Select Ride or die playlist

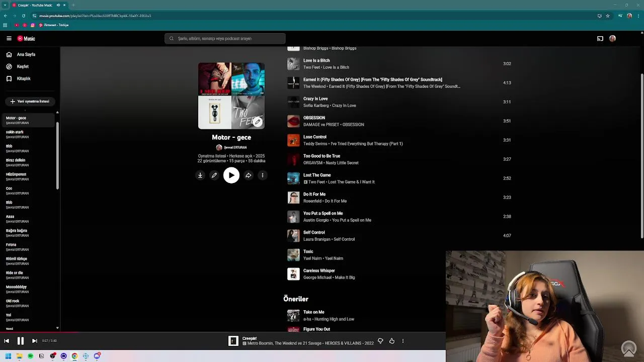click(x=29, y=275)
